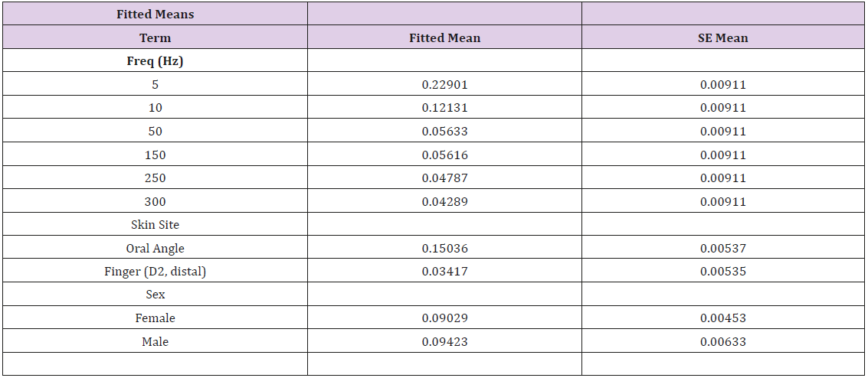Click the 'SE Mean' column header
This screenshot has height=378, width=868.
pyautogui.click(x=722, y=37)
